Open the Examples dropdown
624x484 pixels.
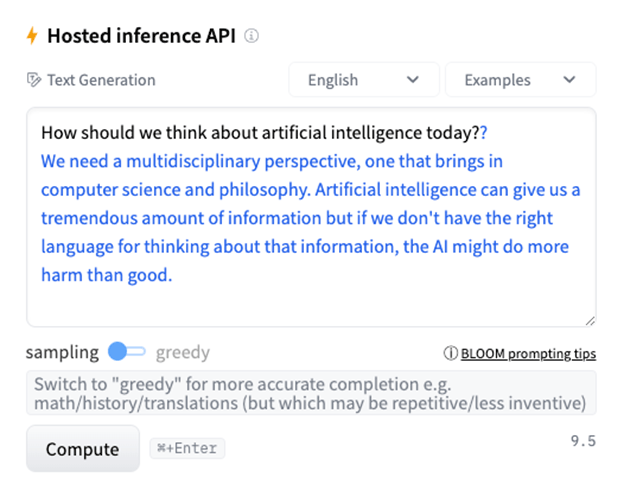click(520, 80)
